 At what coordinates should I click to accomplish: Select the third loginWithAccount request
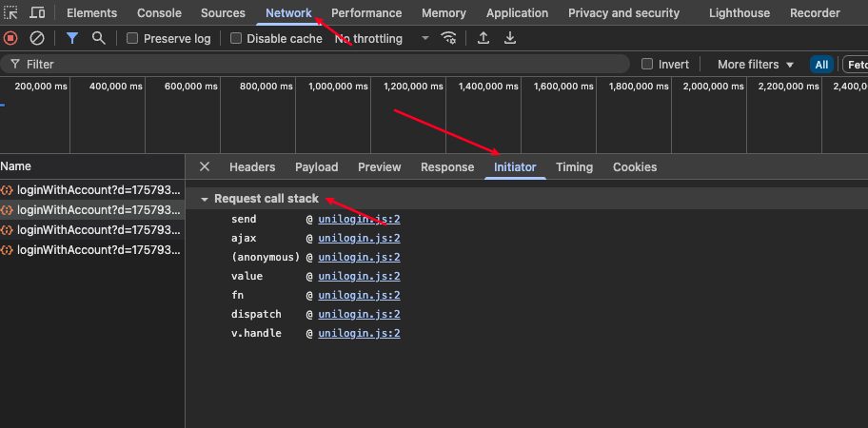[92, 229]
